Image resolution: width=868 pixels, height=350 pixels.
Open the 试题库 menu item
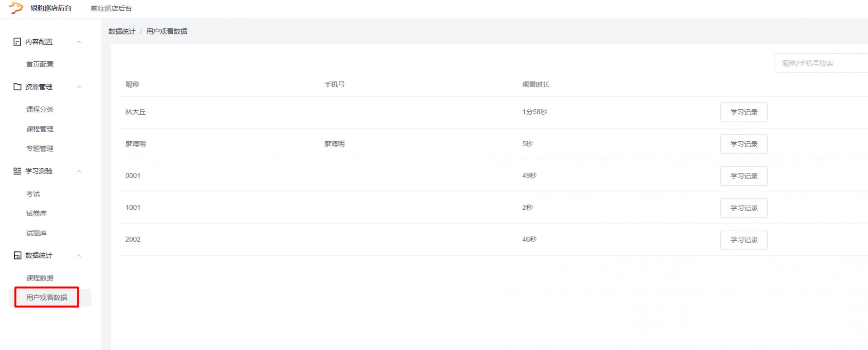pos(37,233)
